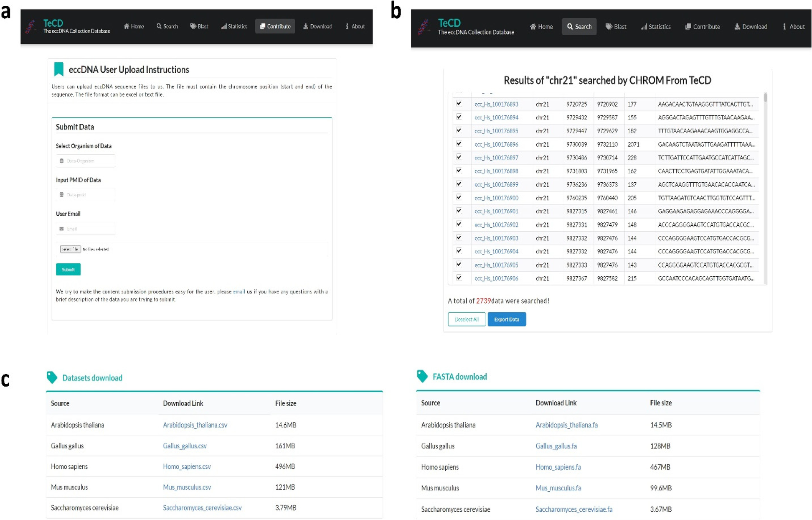The image size is (812, 520).
Task: Open Home in panel a navbar
Action: point(134,26)
